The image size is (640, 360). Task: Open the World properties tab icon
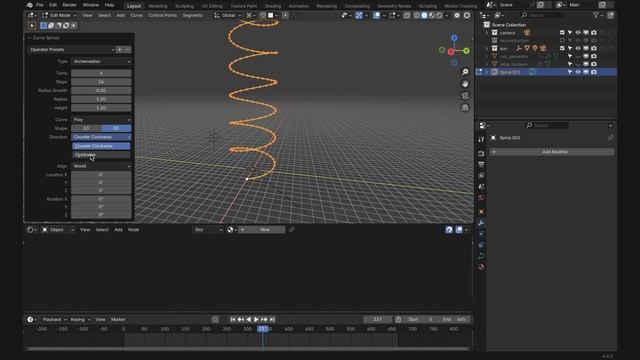point(481,198)
